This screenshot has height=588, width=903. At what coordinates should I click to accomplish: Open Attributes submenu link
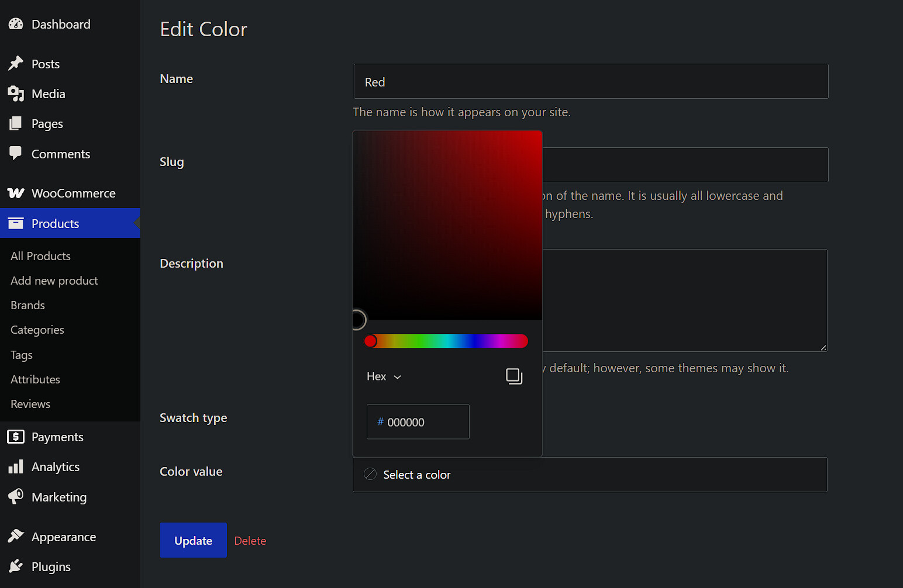[35, 379]
